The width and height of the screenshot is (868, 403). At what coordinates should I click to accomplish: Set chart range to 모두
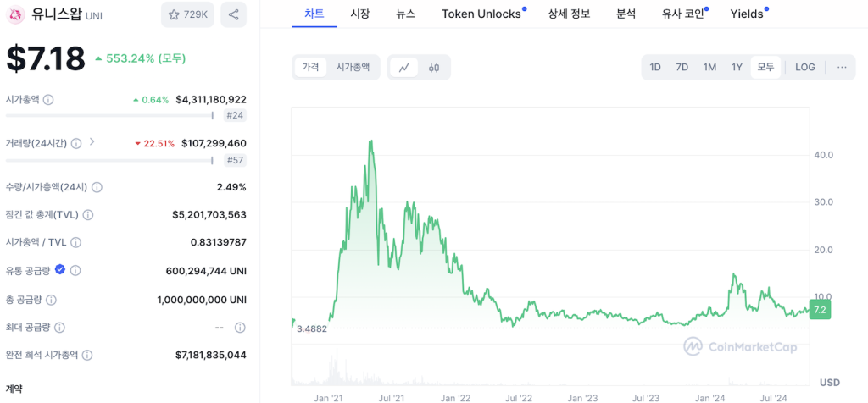pos(765,68)
